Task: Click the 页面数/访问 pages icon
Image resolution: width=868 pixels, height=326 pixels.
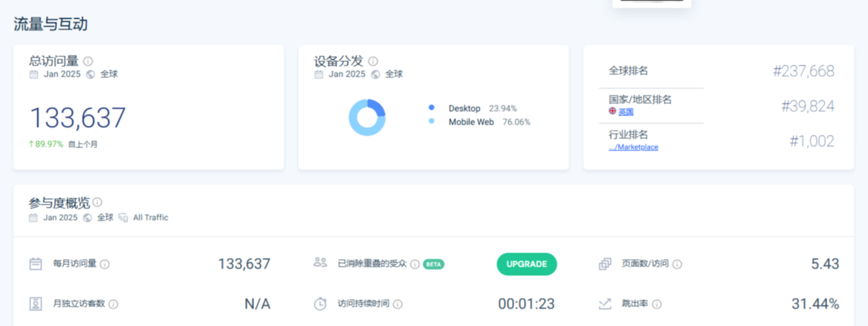Action: tap(605, 264)
